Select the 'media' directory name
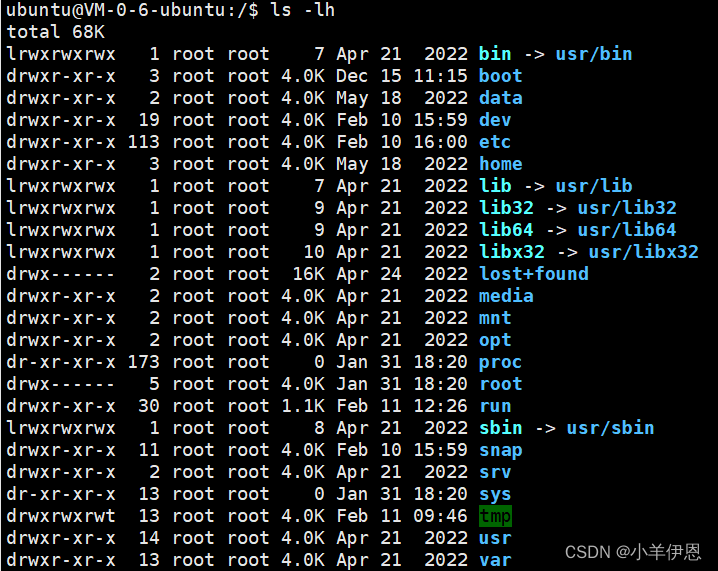 click(506, 296)
